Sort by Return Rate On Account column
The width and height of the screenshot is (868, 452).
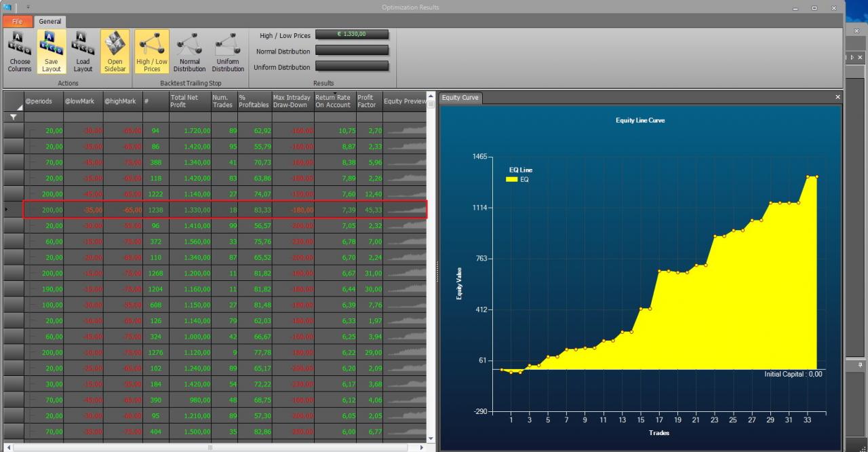(x=334, y=101)
